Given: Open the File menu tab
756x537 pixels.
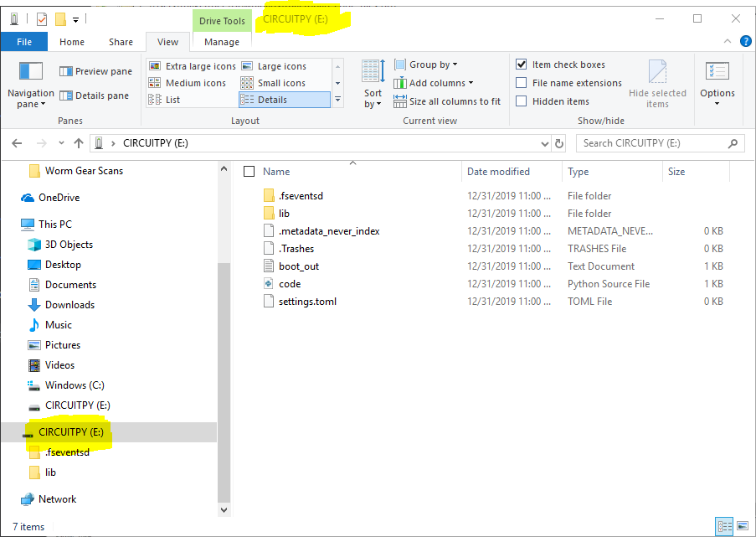Looking at the screenshot, I should [x=24, y=42].
